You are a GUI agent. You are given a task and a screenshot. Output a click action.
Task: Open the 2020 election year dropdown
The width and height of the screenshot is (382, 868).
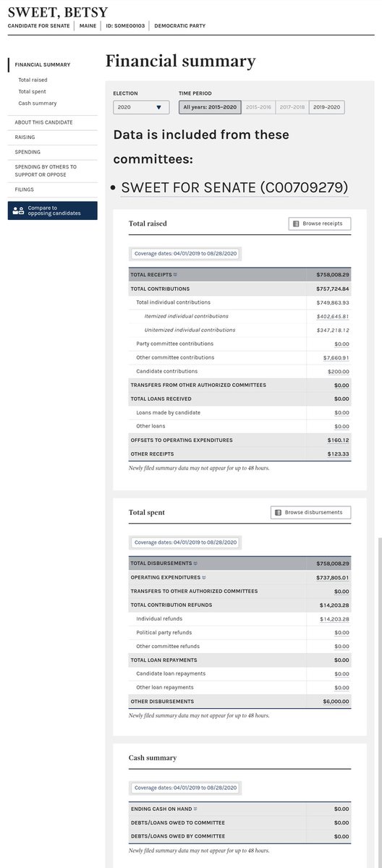tap(142, 108)
